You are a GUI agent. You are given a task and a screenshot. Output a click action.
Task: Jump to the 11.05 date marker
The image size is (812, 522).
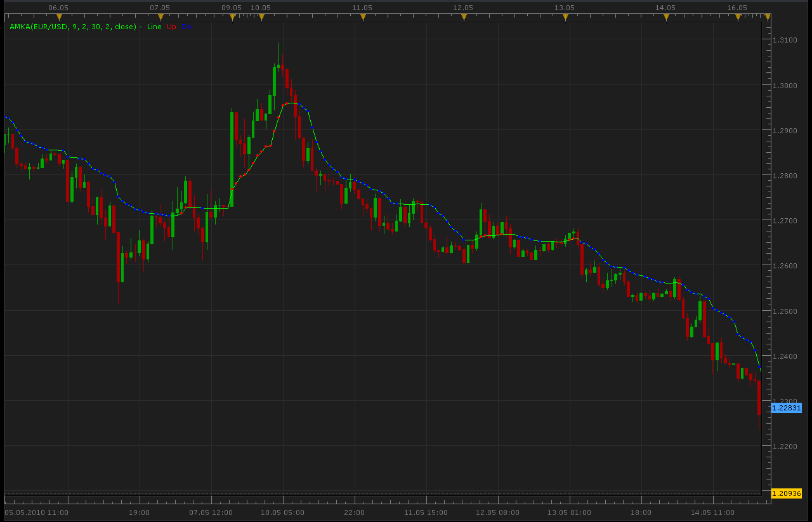pos(363,17)
